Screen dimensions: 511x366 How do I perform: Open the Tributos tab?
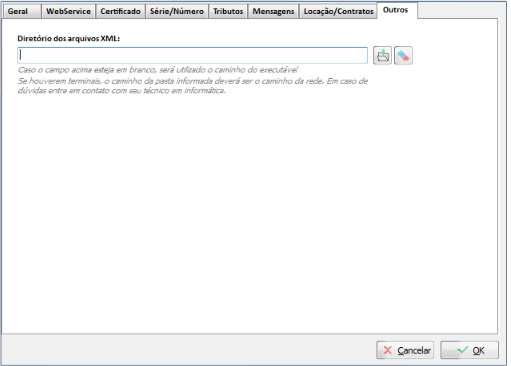(x=228, y=11)
